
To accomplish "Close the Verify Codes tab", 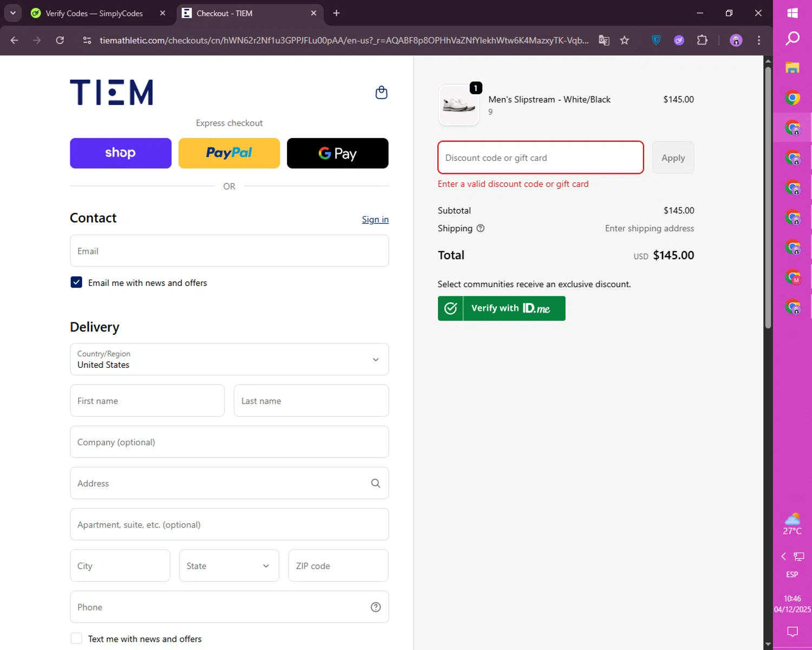I will pyautogui.click(x=162, y=13).
